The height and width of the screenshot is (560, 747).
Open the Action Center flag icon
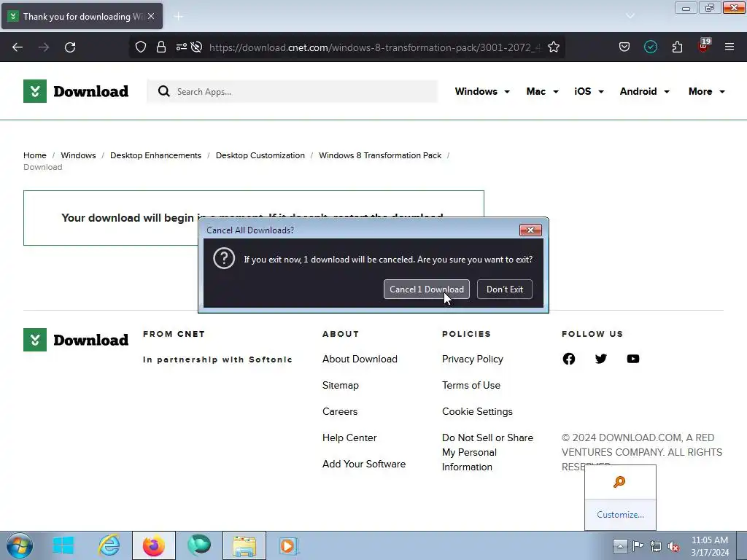[x=638, y=545]
